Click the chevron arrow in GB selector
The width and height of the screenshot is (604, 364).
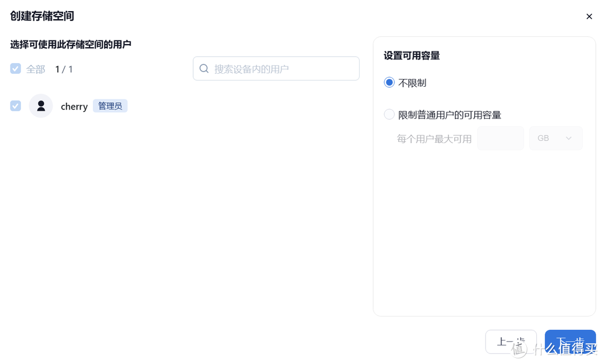tap(569, 138)
